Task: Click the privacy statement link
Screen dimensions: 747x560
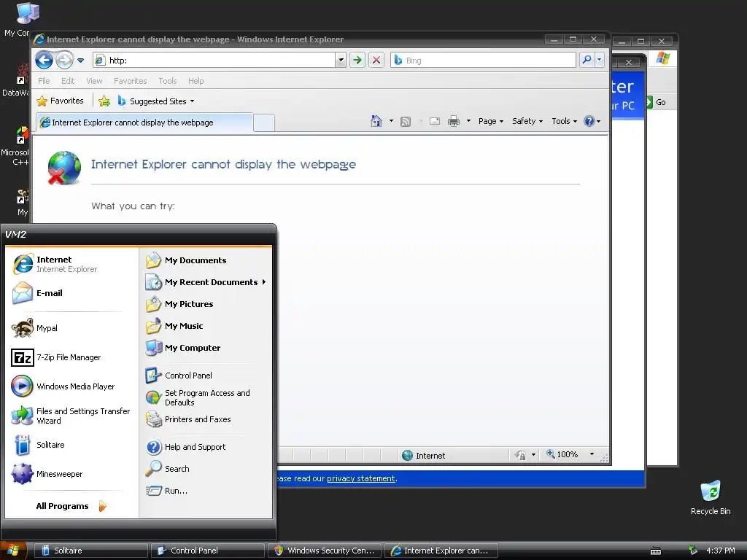Action: (360, 478)
